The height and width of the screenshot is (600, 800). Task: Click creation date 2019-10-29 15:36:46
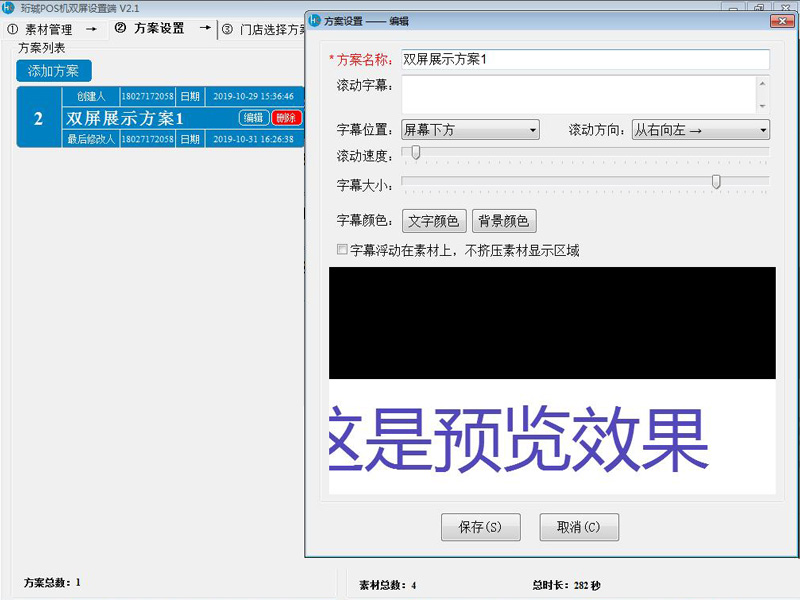pyautogui.click(x=254, y=96)
